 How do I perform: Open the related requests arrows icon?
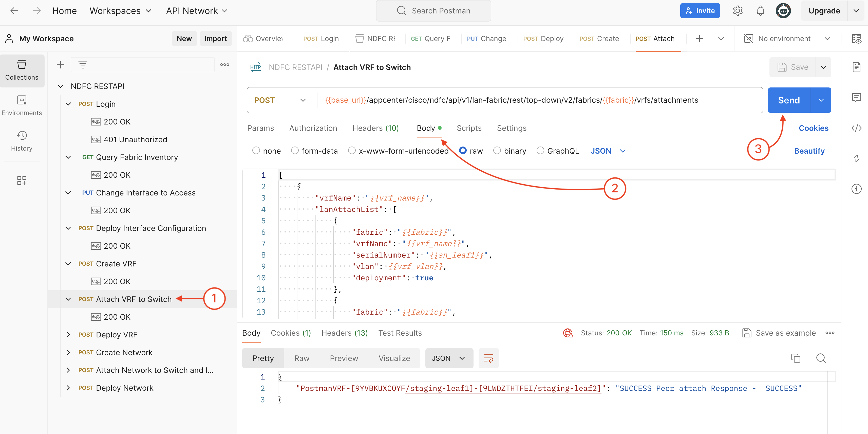click(856, 158)
